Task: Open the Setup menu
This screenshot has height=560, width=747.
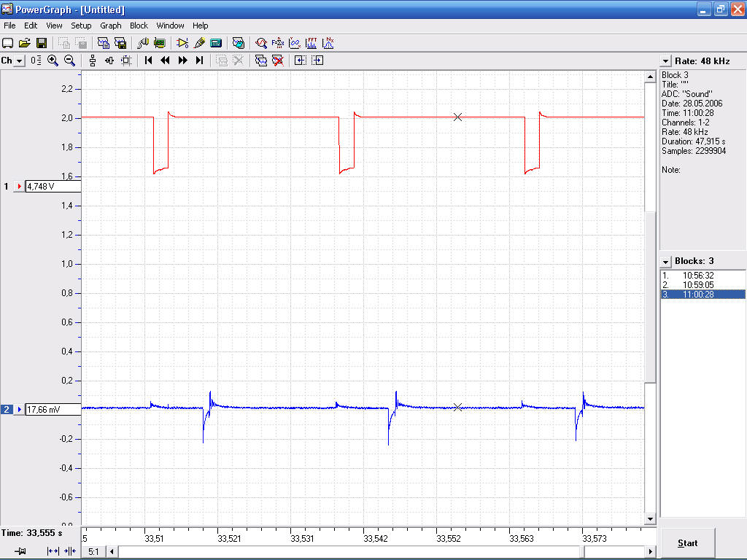Action: click(x=81, y=26)
